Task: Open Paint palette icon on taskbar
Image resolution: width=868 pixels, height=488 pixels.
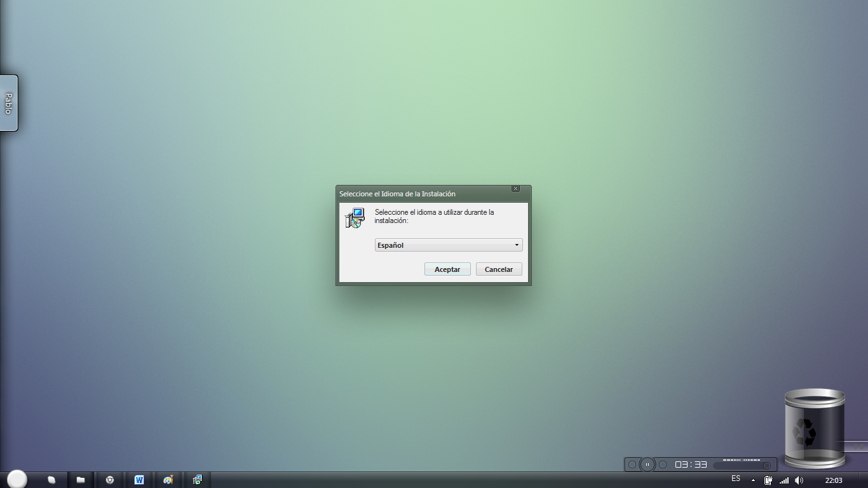Action: click(x=168, y=480)
